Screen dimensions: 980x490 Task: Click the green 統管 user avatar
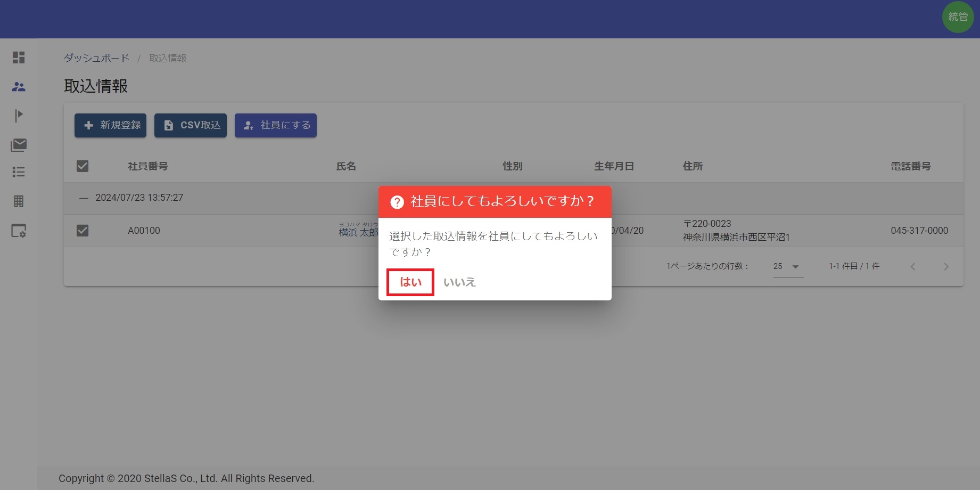958,17
